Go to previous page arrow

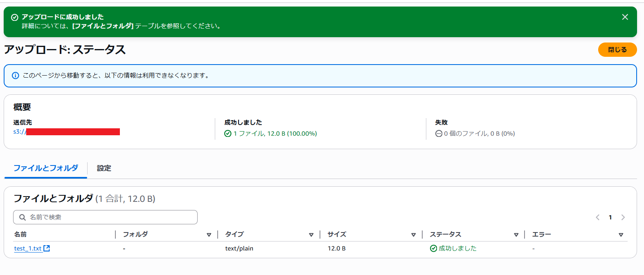pyautogui.click(x=597, y=217)
